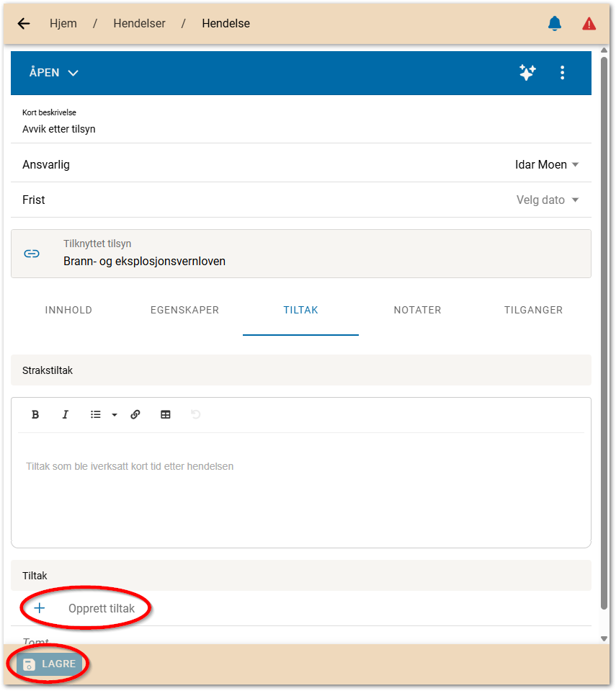Open the linked tilsyn Brann- og eksplosjonsvernloven
The width and height of the screenshot is (616, 691).
pos(144,261)
